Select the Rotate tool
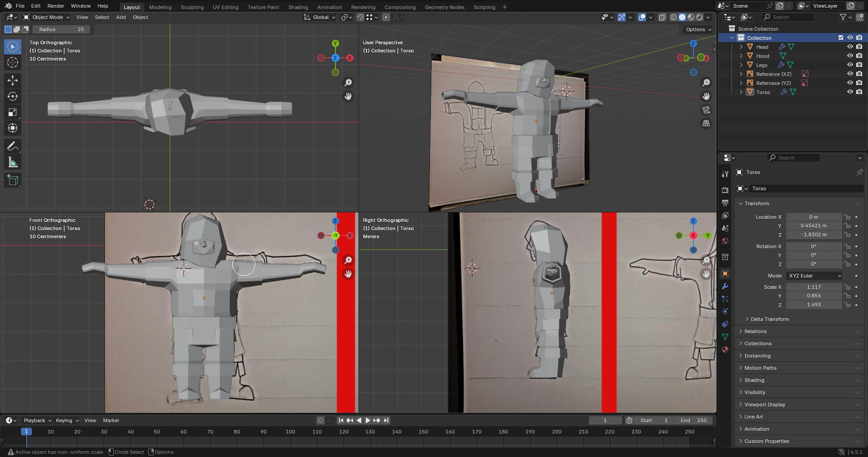Screen dimensions: 868x457 [13, 96]
